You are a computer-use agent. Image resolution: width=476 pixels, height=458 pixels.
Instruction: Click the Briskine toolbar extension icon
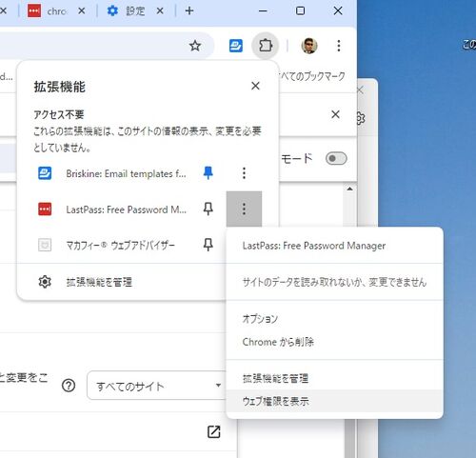point(236,46)
